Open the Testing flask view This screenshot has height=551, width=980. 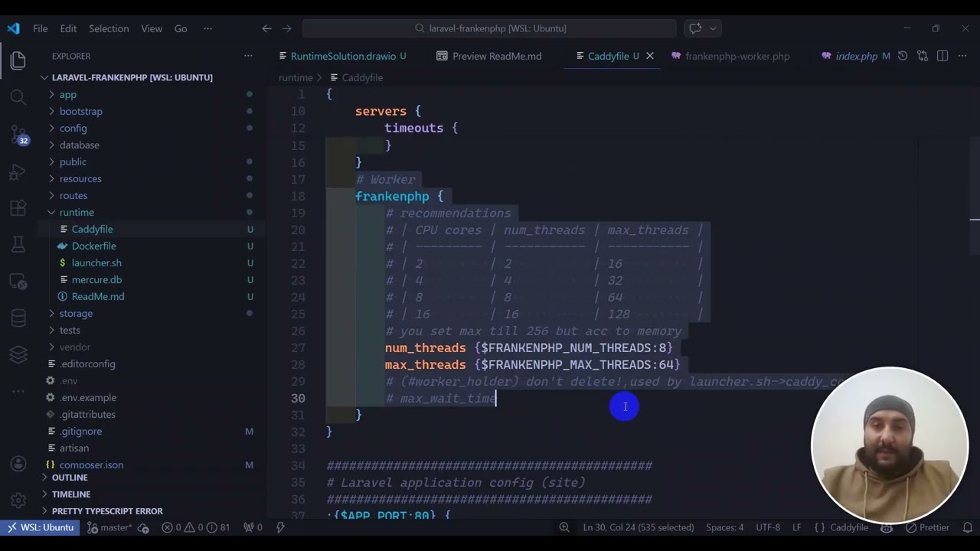point(18,246)
